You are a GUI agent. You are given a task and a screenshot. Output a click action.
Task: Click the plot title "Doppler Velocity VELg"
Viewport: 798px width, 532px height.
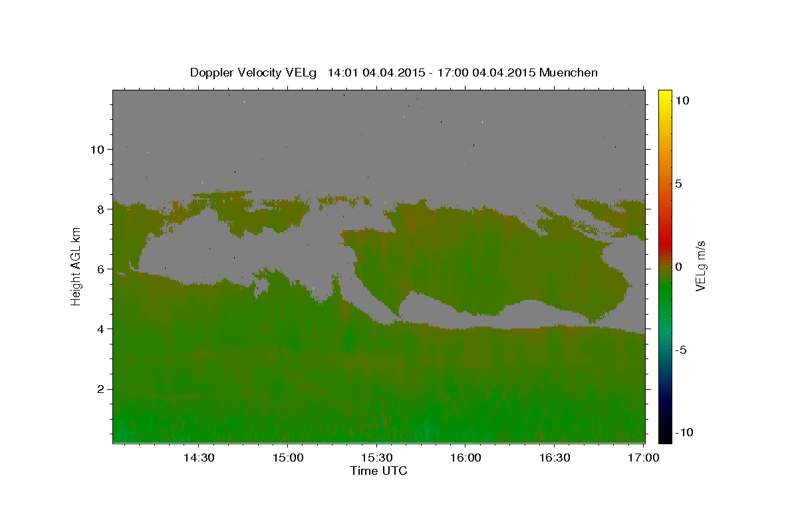[x=254, y=72]
